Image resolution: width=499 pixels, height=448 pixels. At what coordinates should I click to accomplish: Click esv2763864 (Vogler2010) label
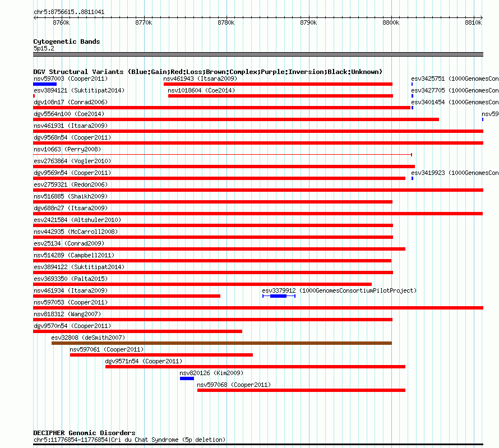72,161
